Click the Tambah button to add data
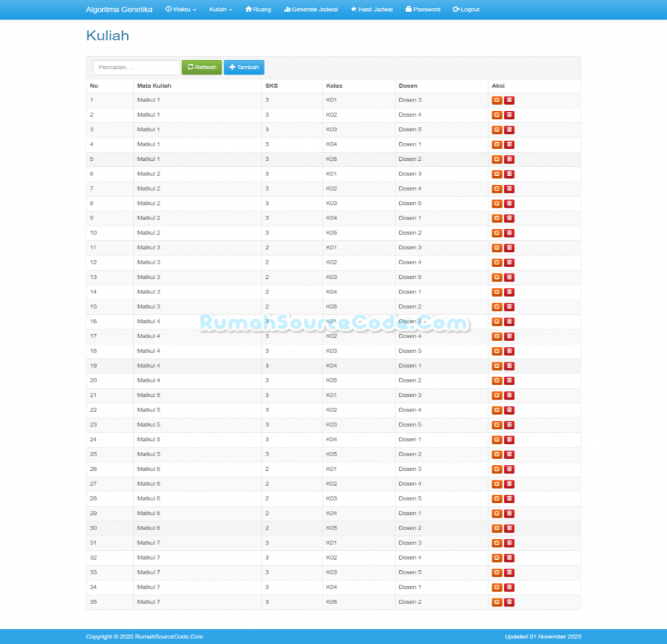667x644 pixels. pos(244,67)
